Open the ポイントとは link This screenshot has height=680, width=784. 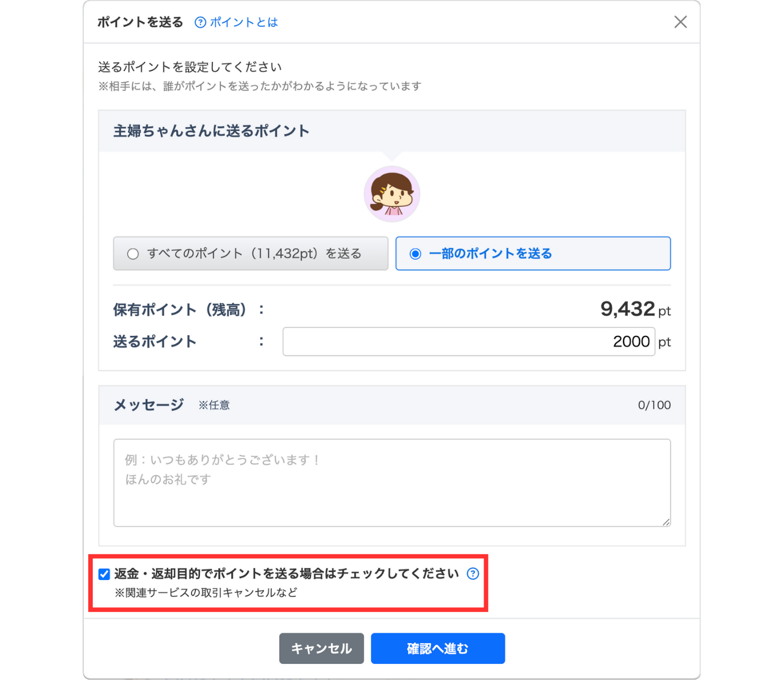point(243,22)
